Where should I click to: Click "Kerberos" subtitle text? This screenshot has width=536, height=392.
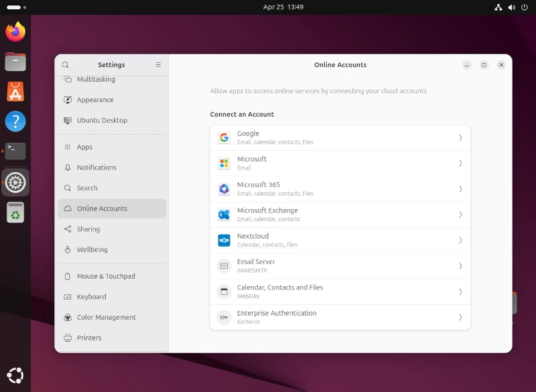249,322
